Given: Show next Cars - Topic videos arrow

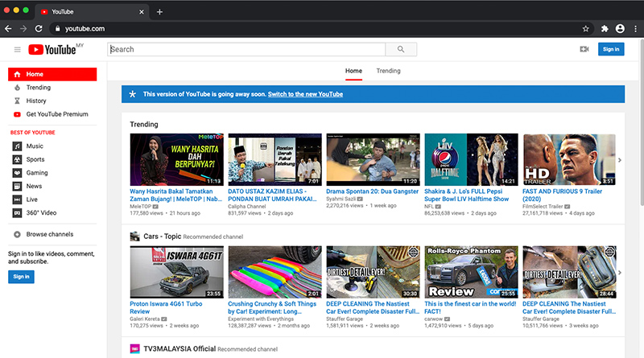Looking at the screenshot, I should click(620, 273).
